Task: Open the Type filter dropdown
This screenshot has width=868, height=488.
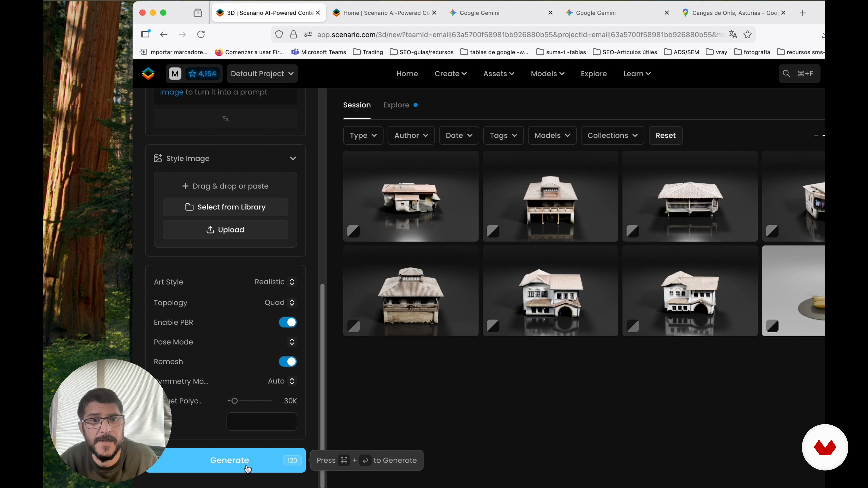Action: [363, 135]
